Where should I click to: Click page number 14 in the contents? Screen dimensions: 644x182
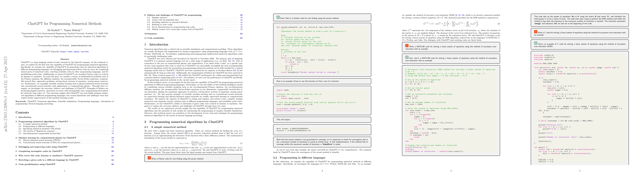point(113,131)
